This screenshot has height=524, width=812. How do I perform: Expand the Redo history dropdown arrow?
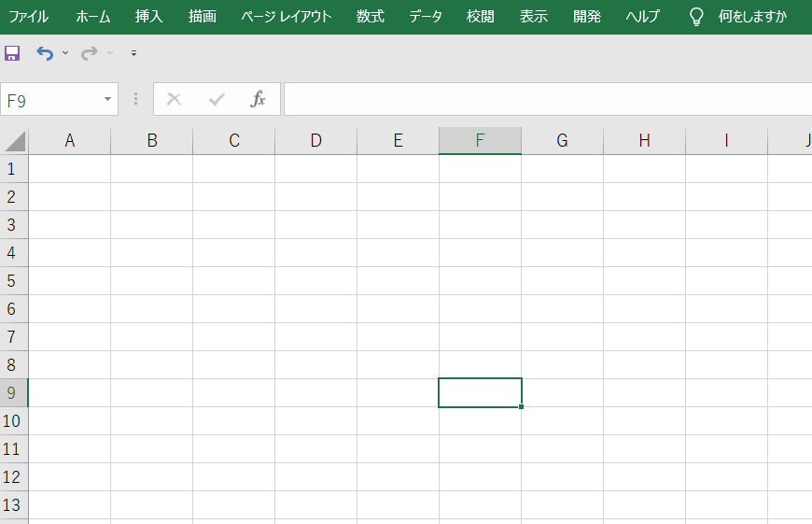point(110,53)
